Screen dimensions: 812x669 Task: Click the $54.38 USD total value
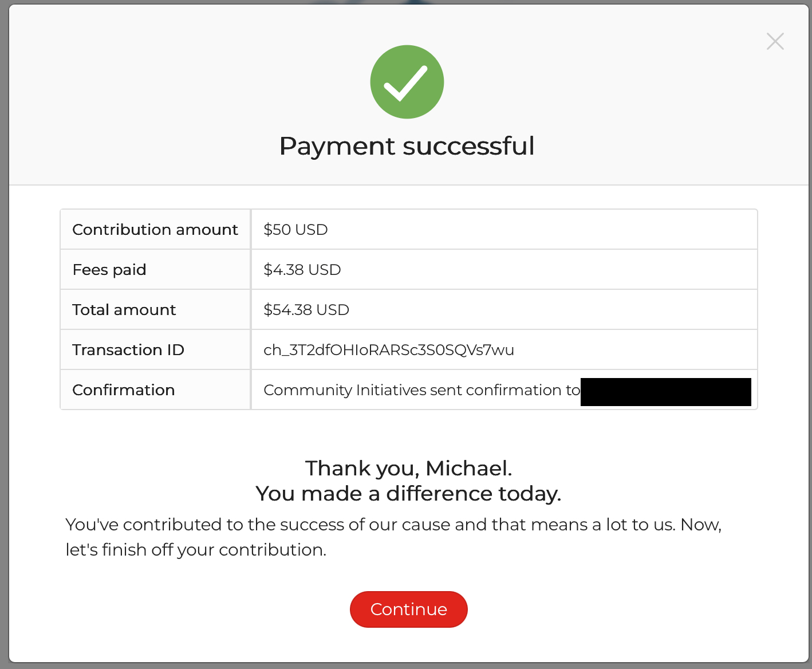[306, 310]
